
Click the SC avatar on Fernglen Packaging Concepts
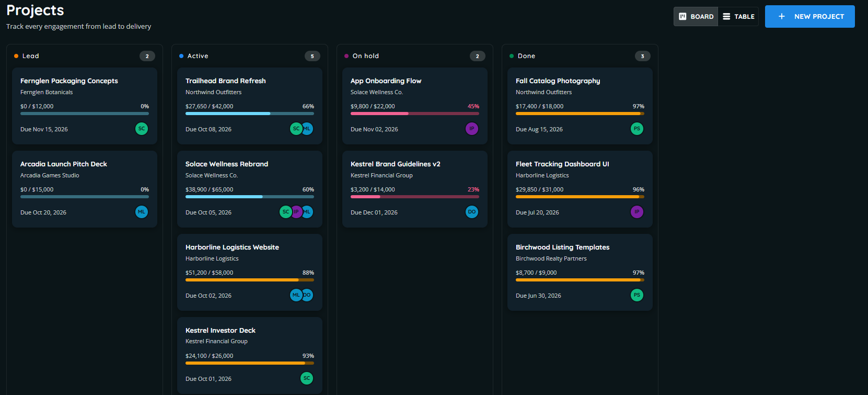point(142,129)
